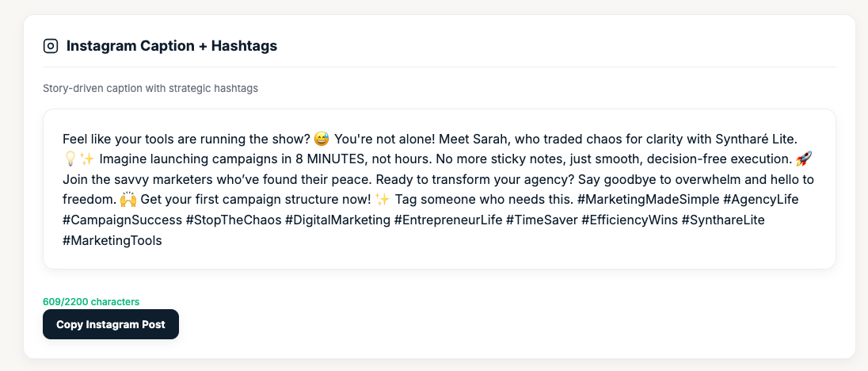This screenshot has width=868, height=371.
Task: Click the "Instagram Caption + Hashtags" heading
Action: (x=171, y=46)
